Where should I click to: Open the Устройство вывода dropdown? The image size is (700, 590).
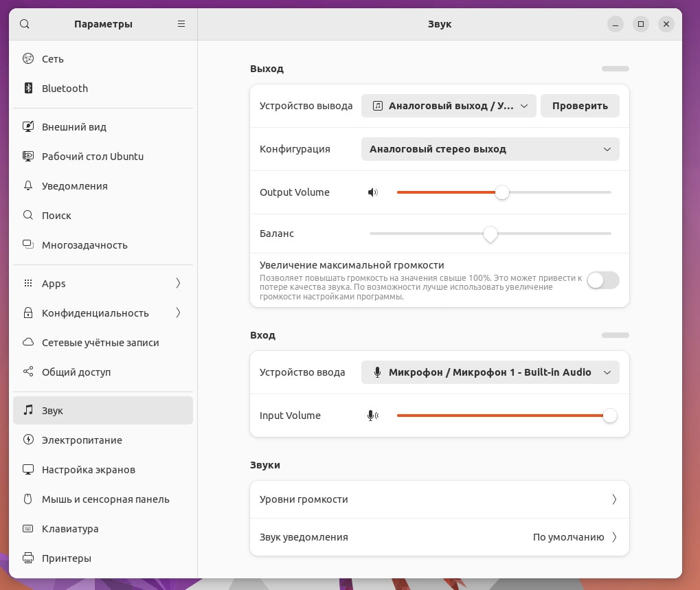pos(448,106)
